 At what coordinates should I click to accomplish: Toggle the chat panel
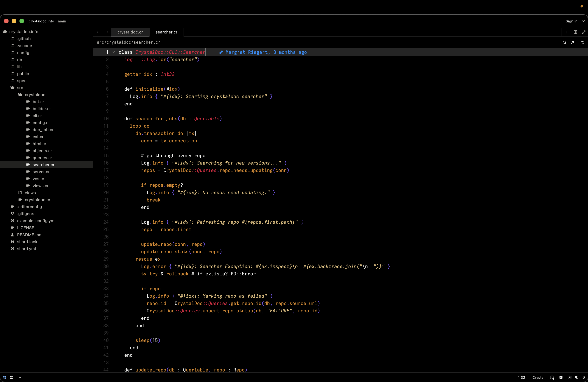click(577, 377)
